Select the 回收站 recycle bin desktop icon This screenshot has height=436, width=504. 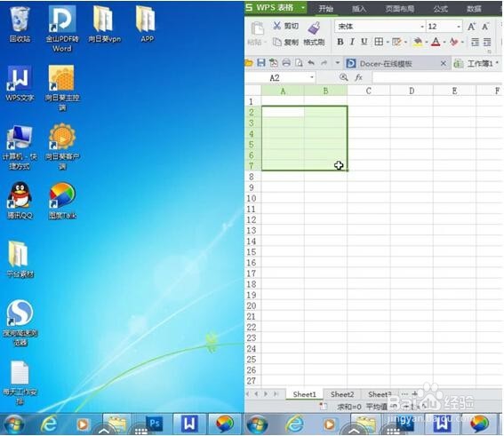(20, 24)
